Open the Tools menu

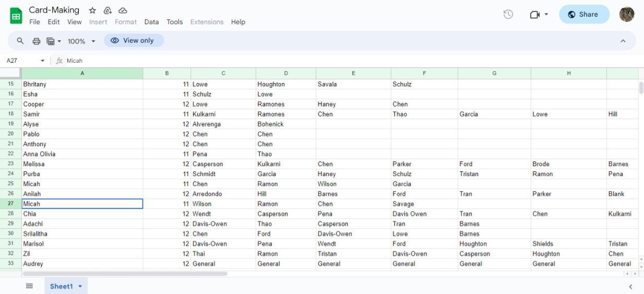(174, 22)
